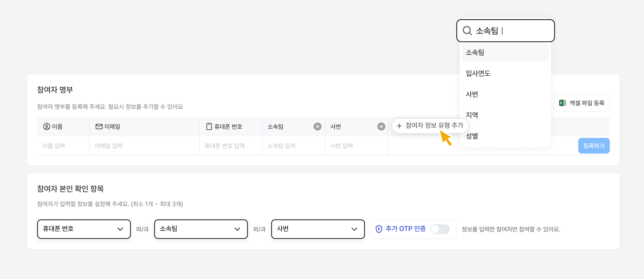This screenshot has height=279, width=644.
Task: Choose 지역 in the dropdown list
Action: 472,115
